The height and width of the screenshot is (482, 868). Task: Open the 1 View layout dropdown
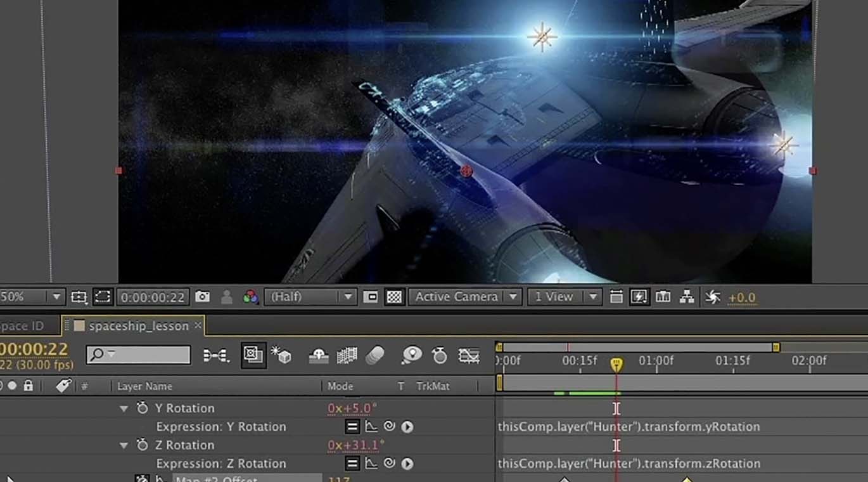pos(564,296)
